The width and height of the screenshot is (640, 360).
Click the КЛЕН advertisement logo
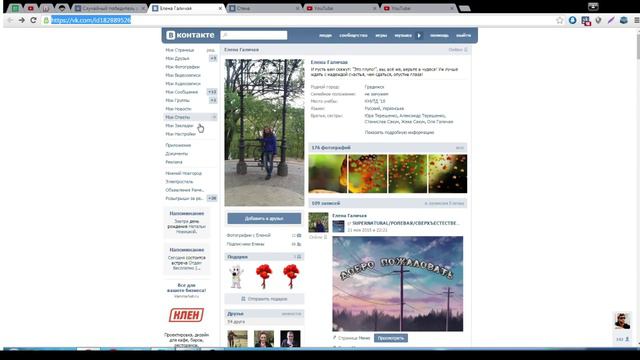(x=187, y=315)
